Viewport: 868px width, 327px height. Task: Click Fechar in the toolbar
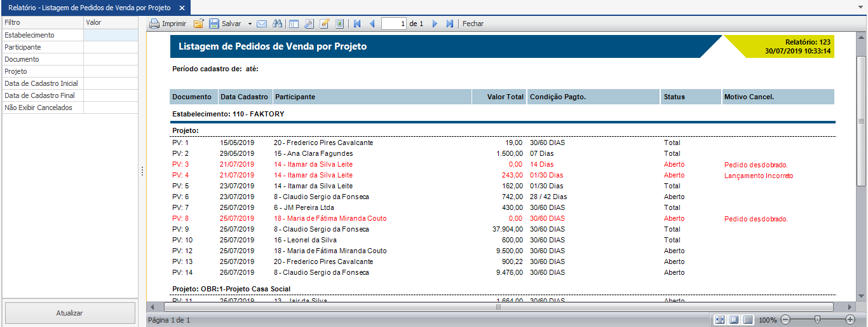coord(473,24)
